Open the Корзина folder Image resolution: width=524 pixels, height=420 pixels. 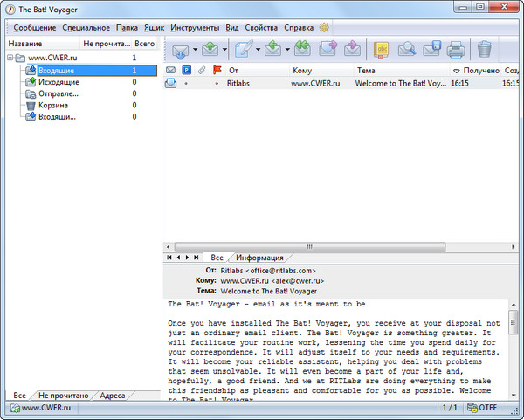(53, 105)
